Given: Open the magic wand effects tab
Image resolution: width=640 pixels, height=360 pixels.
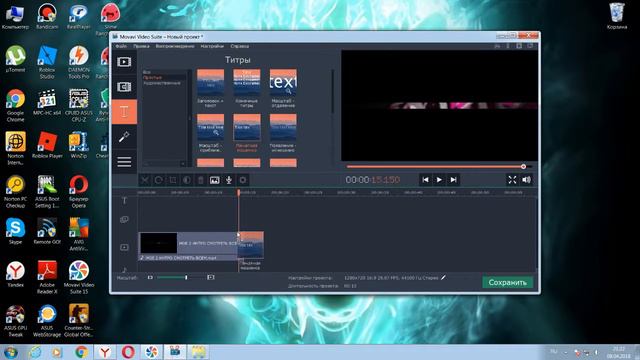Looking at the screenshot, I should 124,137.
